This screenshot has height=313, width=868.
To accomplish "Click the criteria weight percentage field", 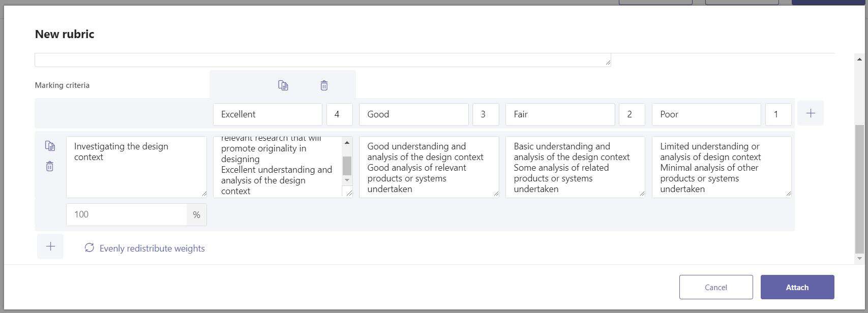I will [x=127, y=214].
